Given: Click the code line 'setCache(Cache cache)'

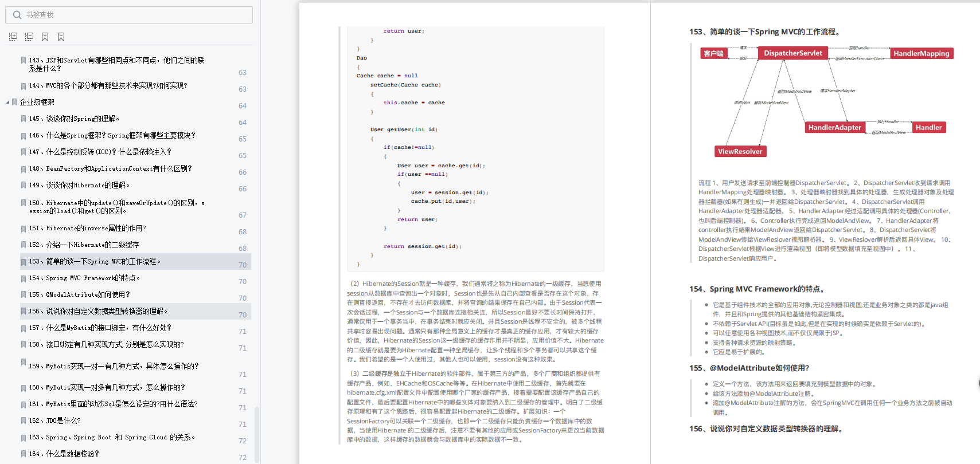Looking at the screenshot, I should (x=405, y=85).
